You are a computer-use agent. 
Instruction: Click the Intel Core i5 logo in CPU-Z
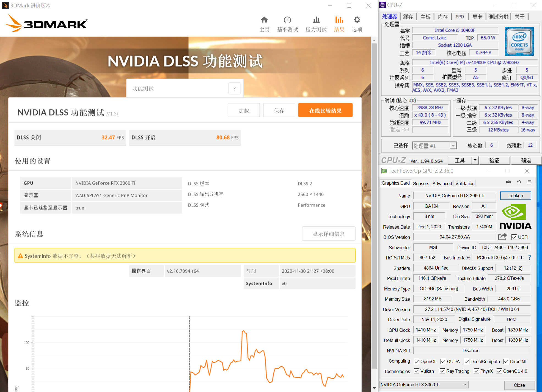click(x=519, y=41)
